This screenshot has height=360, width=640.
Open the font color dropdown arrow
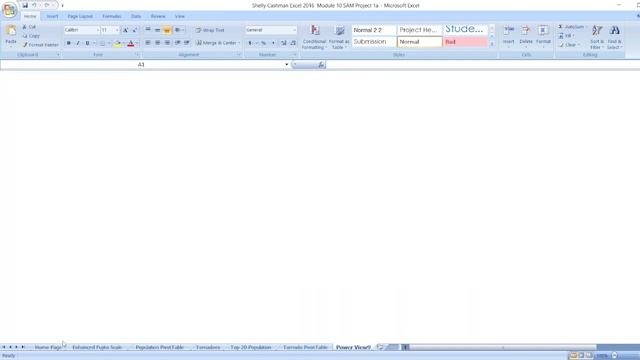point(137,43)
